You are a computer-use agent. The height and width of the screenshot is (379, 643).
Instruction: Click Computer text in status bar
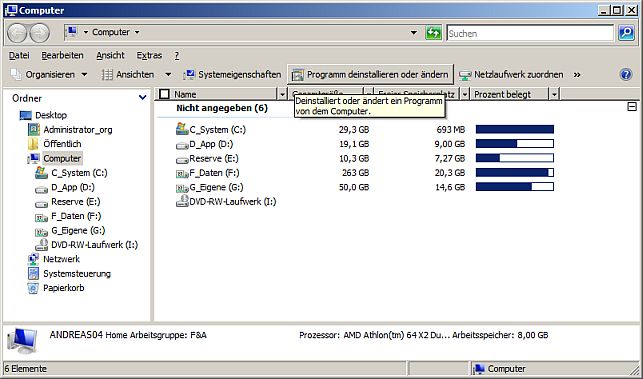pyautogui.click(x=506, y=369)
